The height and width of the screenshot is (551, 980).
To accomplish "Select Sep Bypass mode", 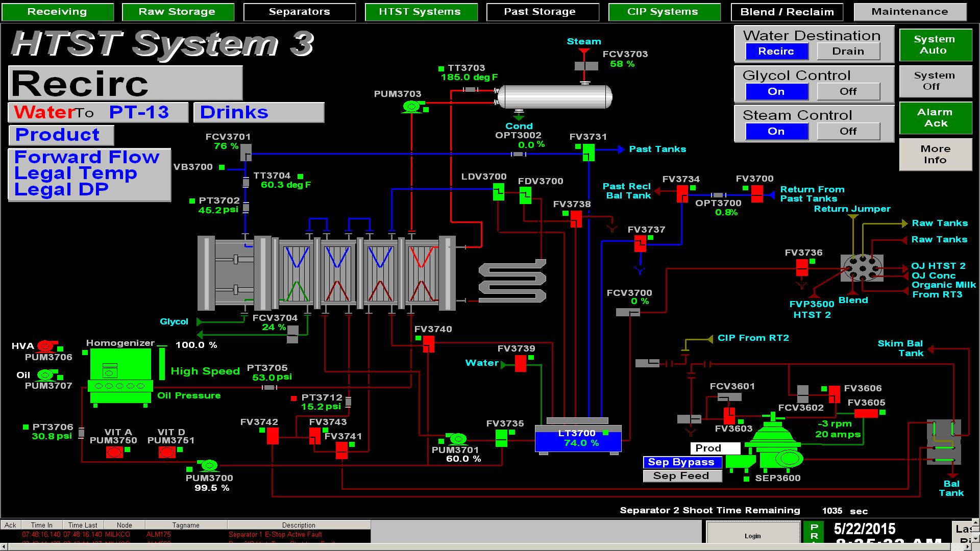I will click(682, 462).
